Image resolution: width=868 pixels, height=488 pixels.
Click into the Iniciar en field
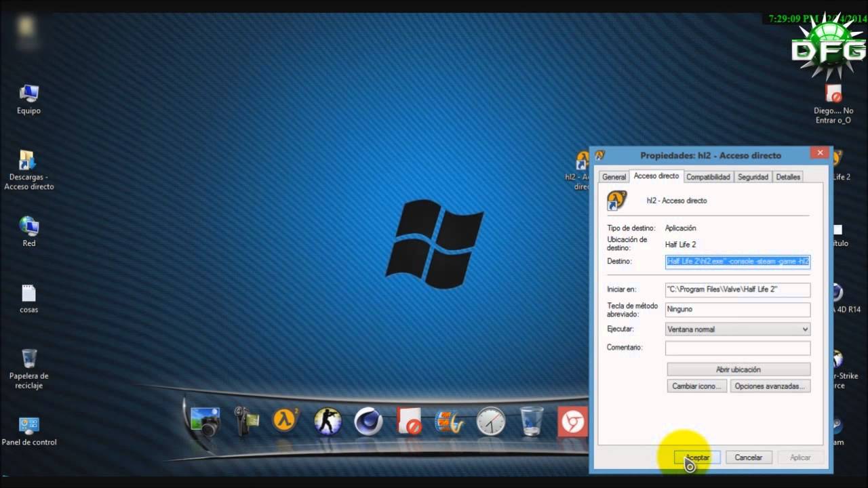pyautogui.click(x=738, y=289)
